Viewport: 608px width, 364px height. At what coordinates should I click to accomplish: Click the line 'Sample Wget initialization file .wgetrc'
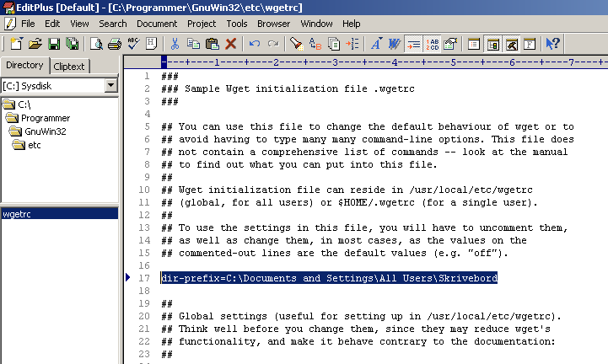click(x=299, y=88)
